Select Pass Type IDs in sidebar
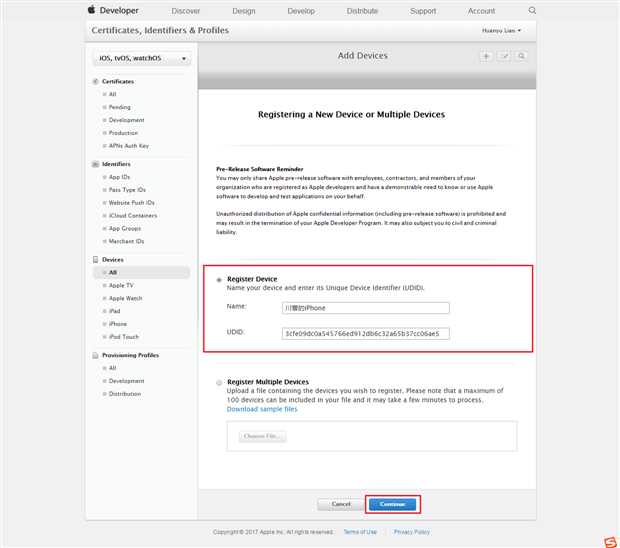620x548 pixels. click(x=127, y=190)
